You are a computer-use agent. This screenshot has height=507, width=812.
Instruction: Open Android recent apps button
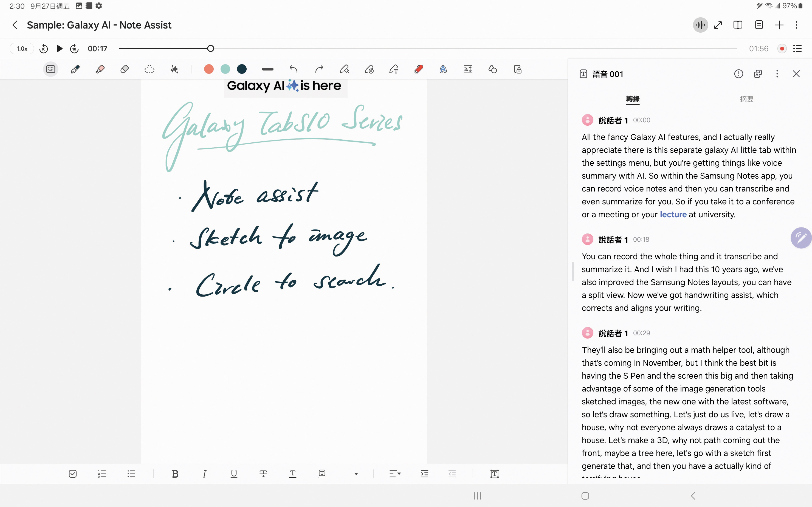(x=477, y=495)
